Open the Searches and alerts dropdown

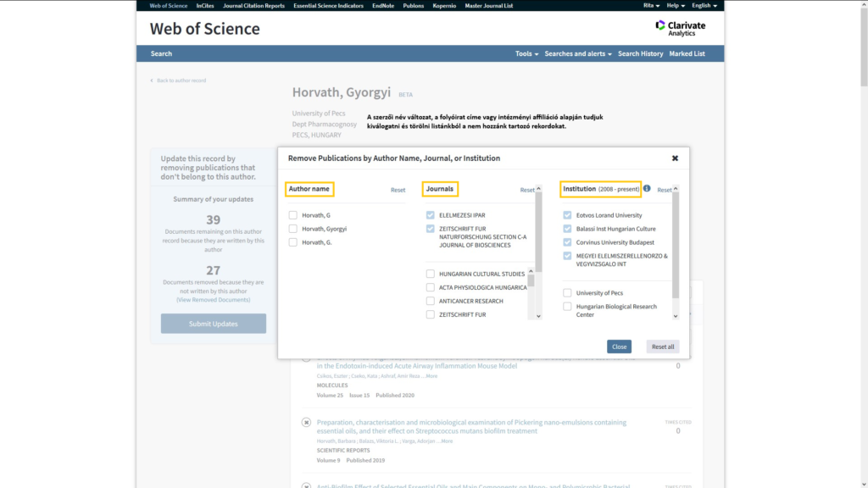(578, 53)
